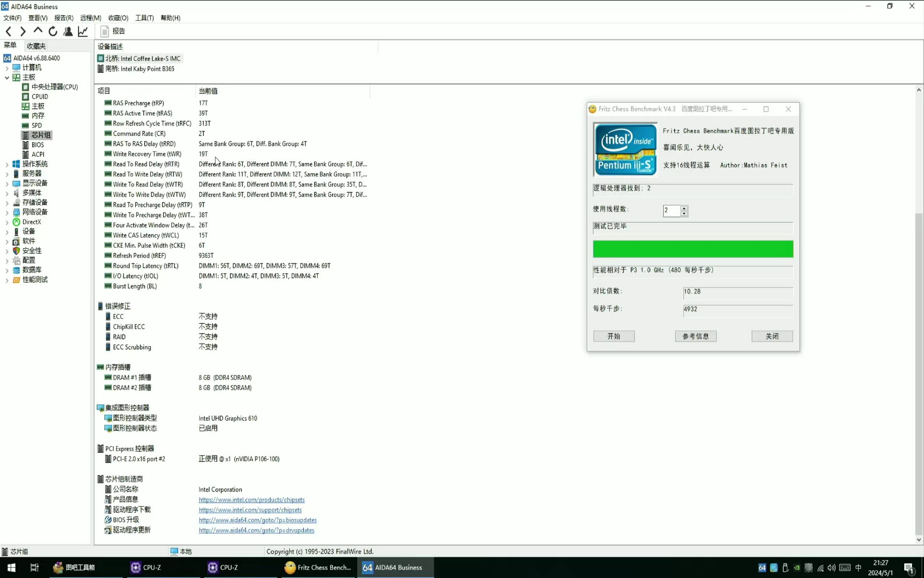Select AIDA64 v6.88.6400 root node
This screenshot has width=924, height=578.
(x=36, y=58)
